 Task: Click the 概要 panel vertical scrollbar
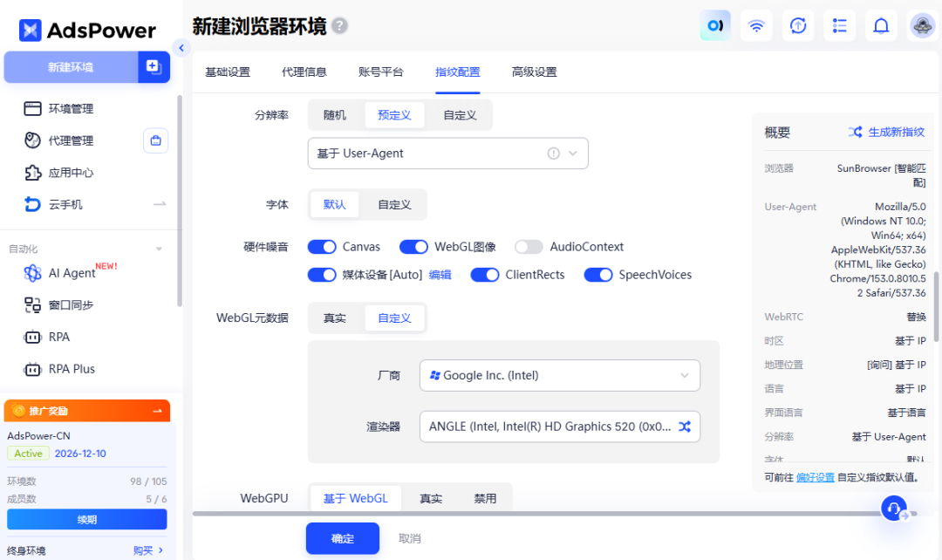click(x=936, y=306)
